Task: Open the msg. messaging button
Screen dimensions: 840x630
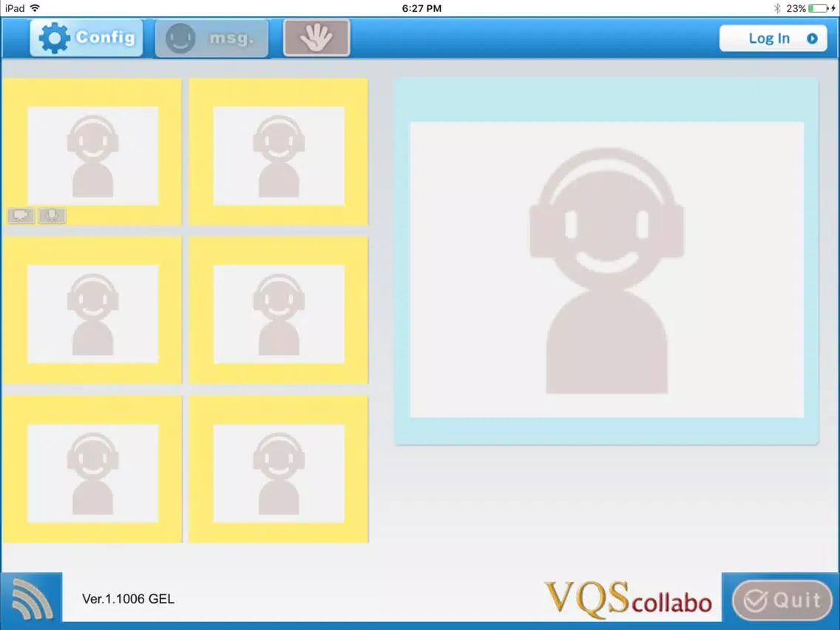Action: click(211, 38)
